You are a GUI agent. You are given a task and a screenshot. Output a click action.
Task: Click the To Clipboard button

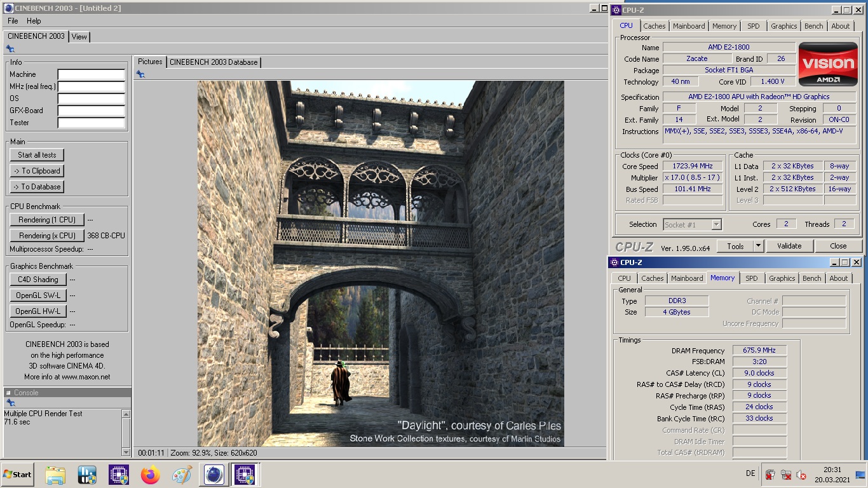pyautogui.click(x=37, y=171)
